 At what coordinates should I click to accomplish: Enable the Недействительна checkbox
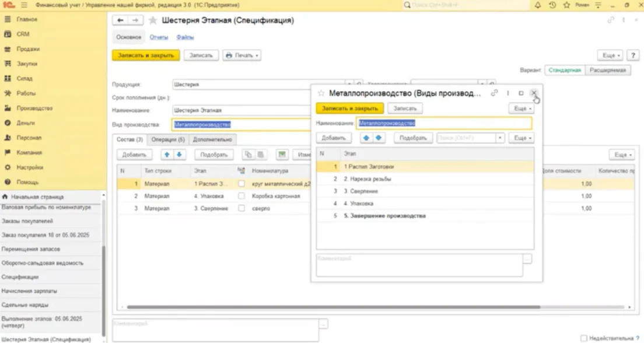pyautogui.click(x=583, y=338)
